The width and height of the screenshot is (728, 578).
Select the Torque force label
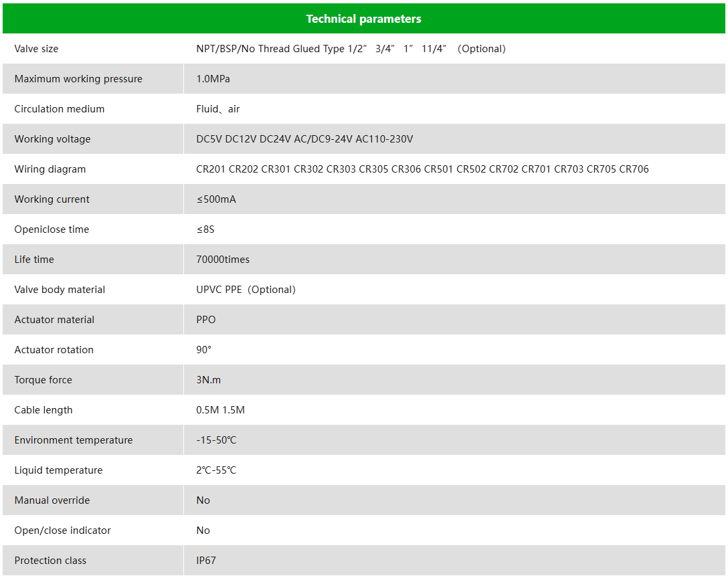(43, 380)
